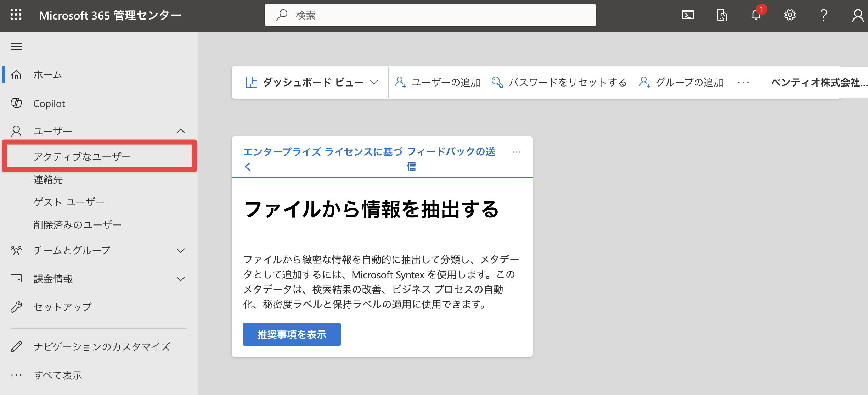Open the ダッシュボード ビュー dropdown
Image resolution: width=868 pixels, height=395 pixels.
[x=312, y=82]
